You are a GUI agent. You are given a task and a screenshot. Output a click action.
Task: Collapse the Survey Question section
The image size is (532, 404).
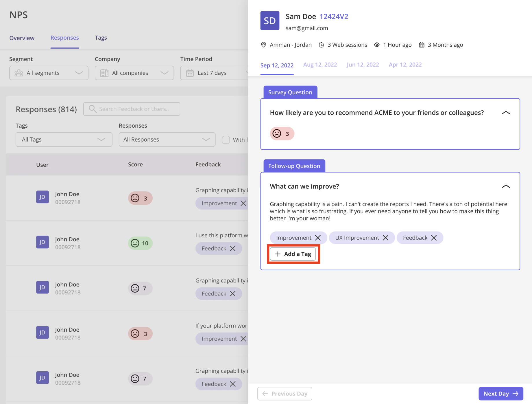coord(506,113)
